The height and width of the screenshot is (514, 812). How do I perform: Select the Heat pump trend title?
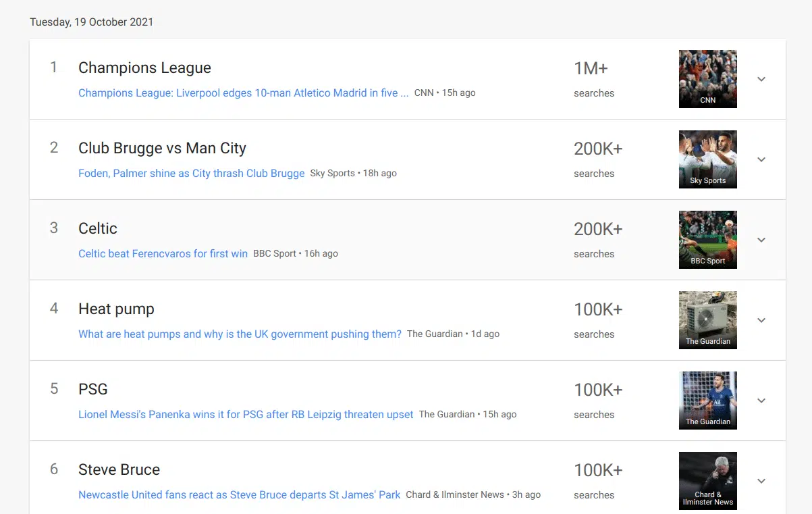coord(116,309)
